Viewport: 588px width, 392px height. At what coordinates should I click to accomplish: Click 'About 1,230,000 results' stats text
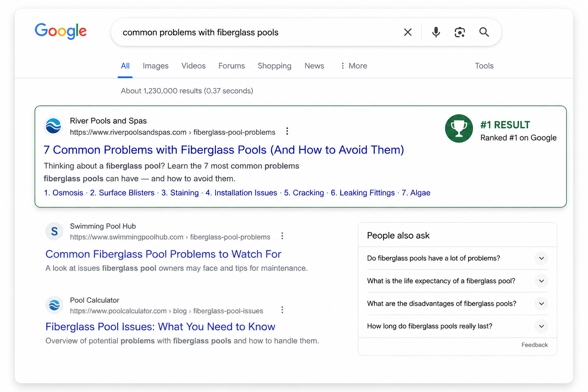tap(187, 91)
